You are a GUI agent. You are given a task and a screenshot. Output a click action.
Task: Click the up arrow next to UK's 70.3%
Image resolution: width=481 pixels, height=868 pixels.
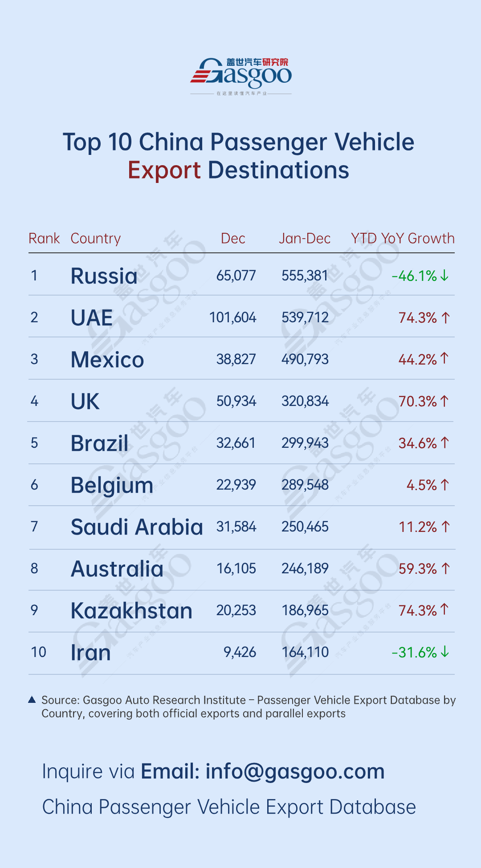tap(444, 401)
